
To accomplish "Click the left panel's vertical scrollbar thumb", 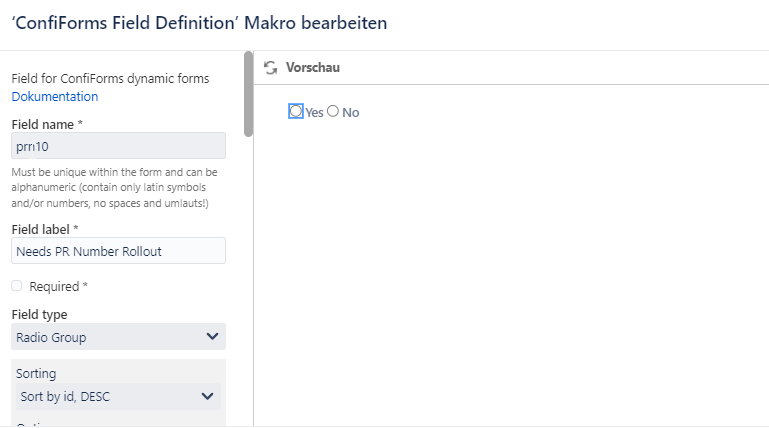I will [x=249, y=94].
